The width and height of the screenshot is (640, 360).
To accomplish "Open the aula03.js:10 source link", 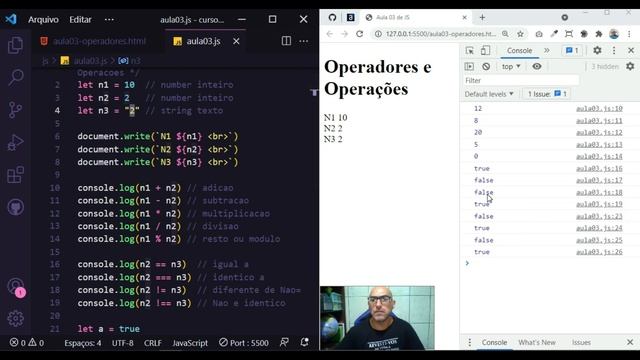I will [x=599, y=109].
